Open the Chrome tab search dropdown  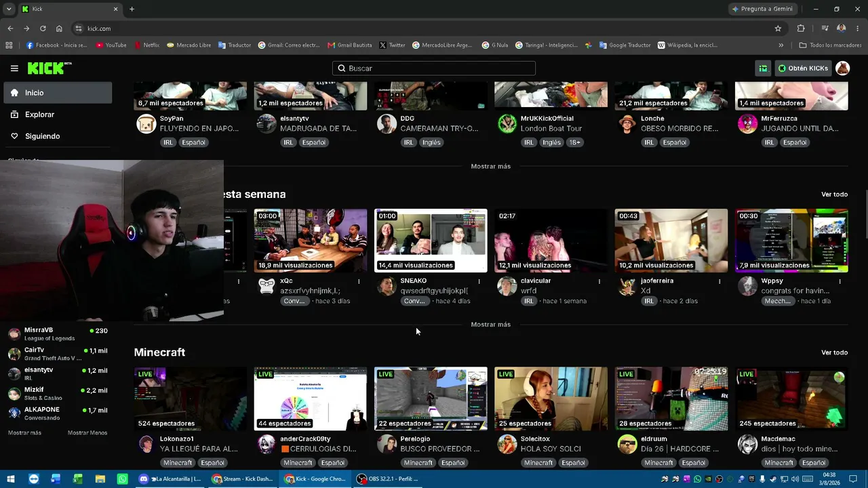click(x=9, y=9)
